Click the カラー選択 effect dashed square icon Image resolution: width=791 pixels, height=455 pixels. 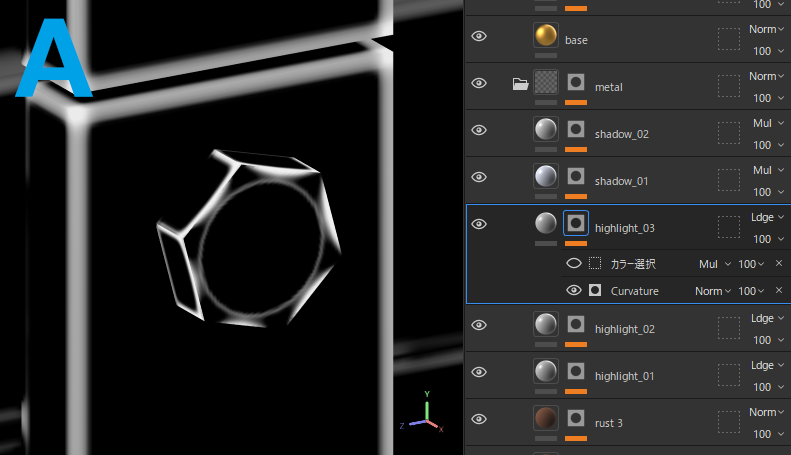(x=595, y=264)
